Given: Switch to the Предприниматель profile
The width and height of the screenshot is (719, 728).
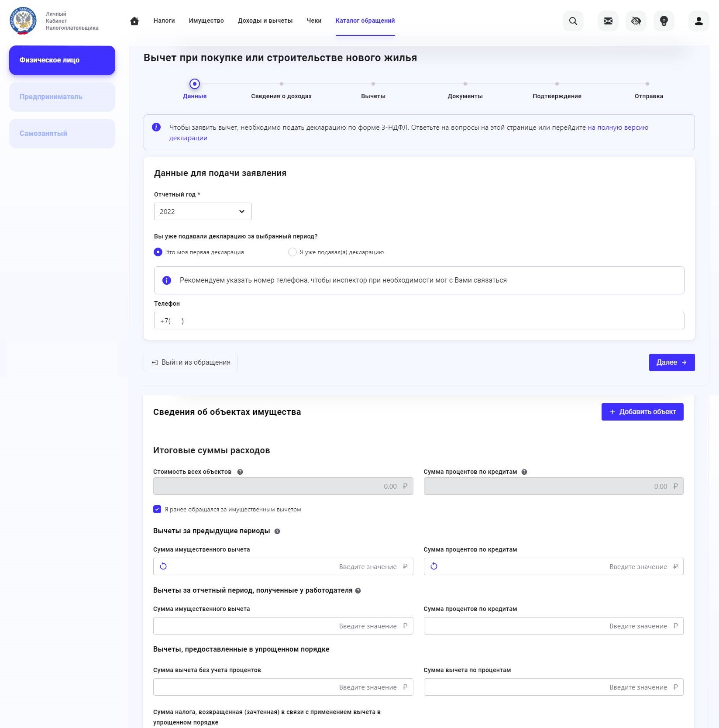Looking at the screenshot, I should [62, 97].
